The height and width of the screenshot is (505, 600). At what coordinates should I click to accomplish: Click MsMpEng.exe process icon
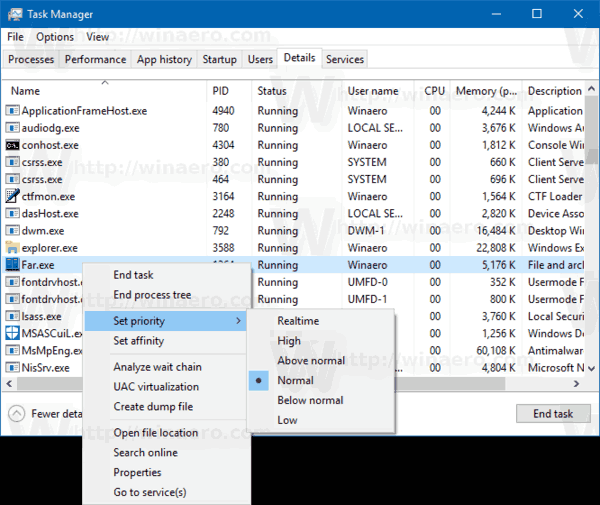point(12,350)
